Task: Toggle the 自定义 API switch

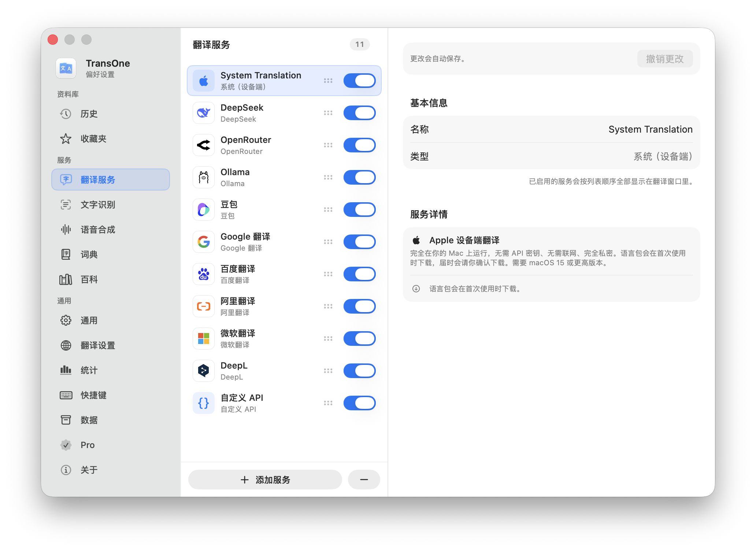Action: pos(360,403)
